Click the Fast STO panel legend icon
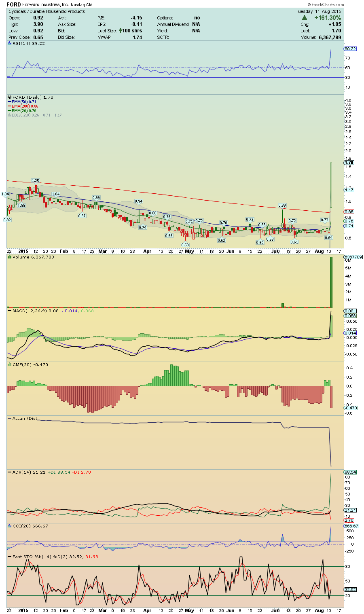The height and width of the screenshot is (614, 364). pyautogui.click(x=10, y=557)
